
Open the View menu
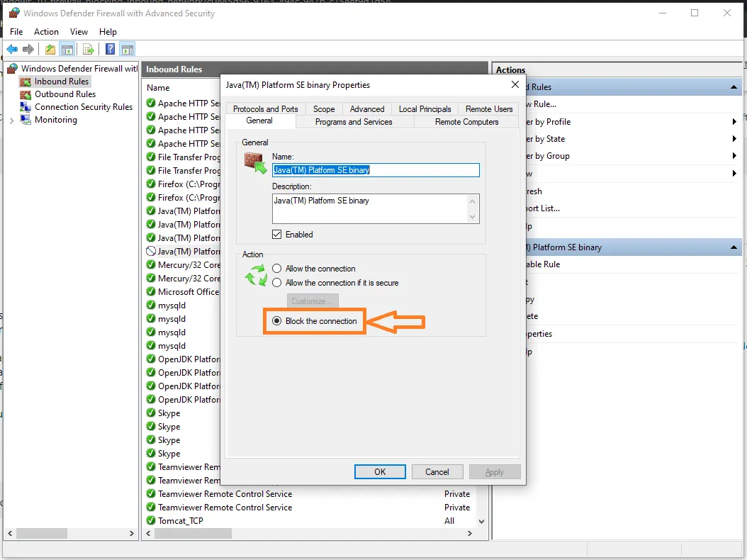[x=79, y=31]
